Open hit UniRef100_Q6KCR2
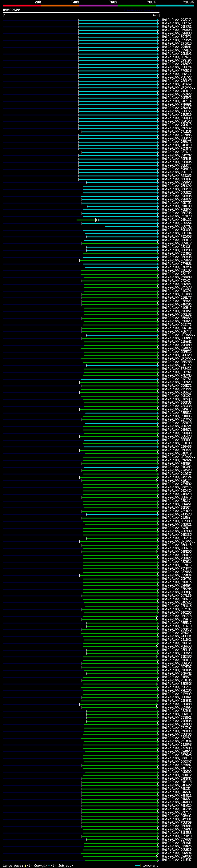197x868 pixels. tap(177, 26)
